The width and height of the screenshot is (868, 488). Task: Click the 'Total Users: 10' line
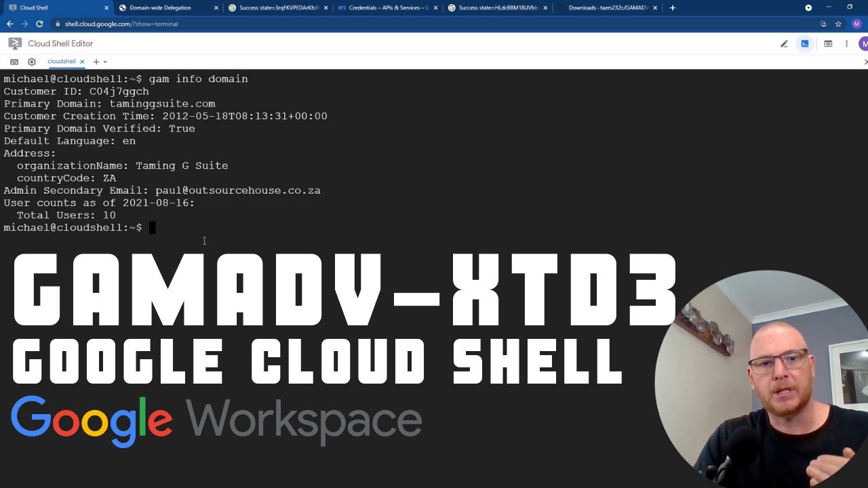click(66, 215)
